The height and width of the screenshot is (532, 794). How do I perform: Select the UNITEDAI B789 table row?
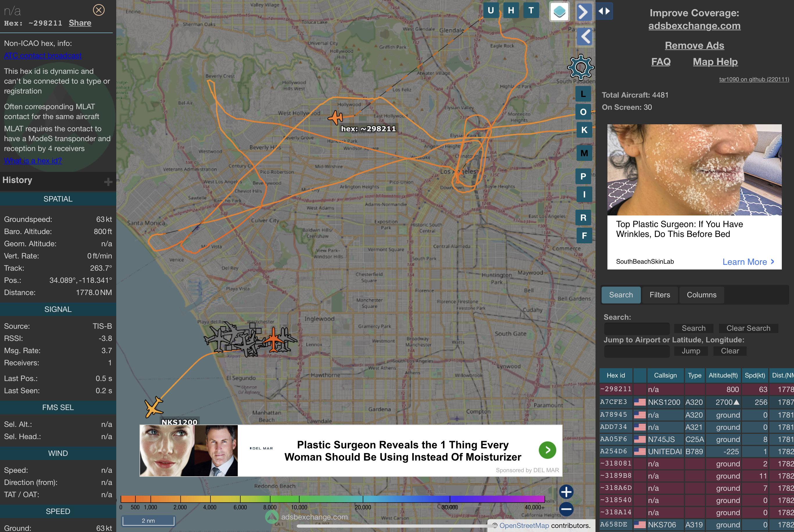(696, 452)
